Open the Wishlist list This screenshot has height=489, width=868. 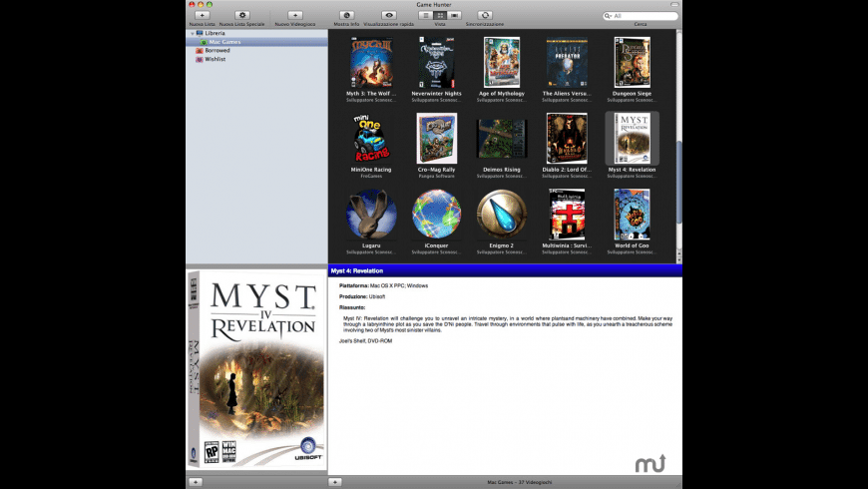pyautogui.click(x=216, y=59)
